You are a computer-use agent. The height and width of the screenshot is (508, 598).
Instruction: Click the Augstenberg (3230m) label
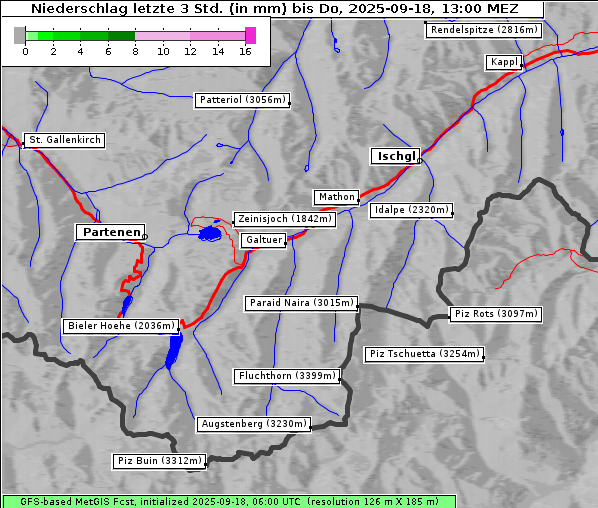[x=254, y=424]
